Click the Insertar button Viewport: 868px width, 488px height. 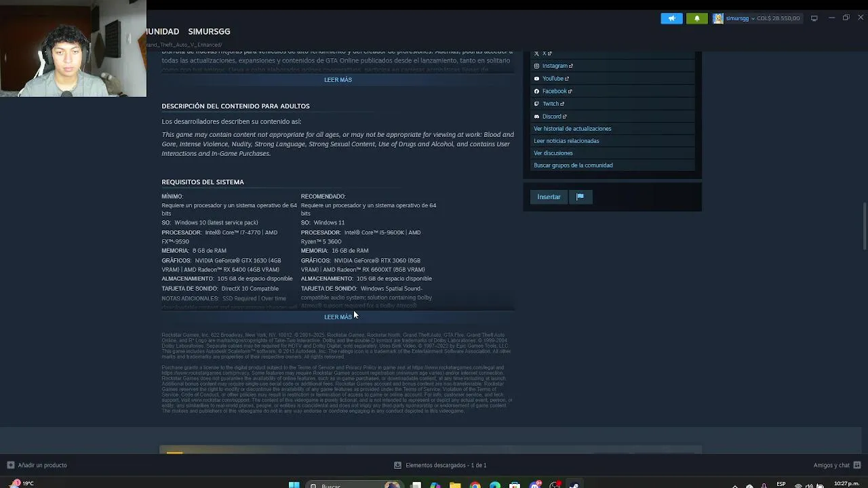[549, 197]
